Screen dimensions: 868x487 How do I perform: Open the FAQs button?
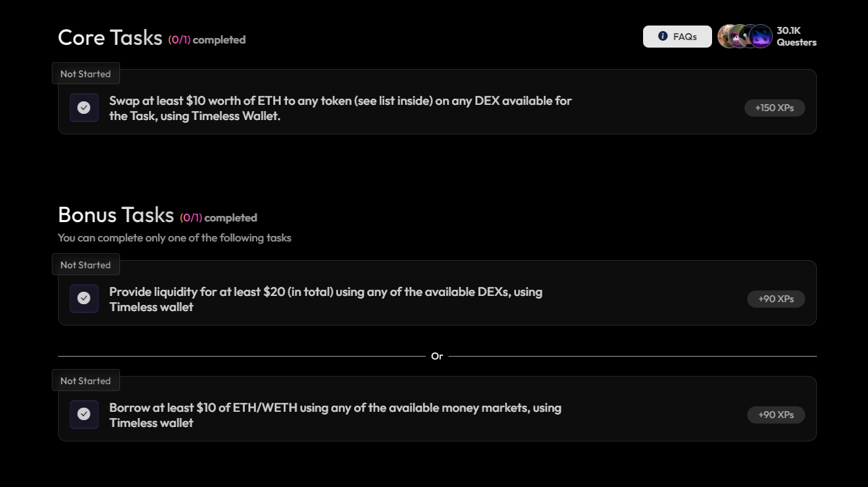pyautogui.click(x=677, y=37)
